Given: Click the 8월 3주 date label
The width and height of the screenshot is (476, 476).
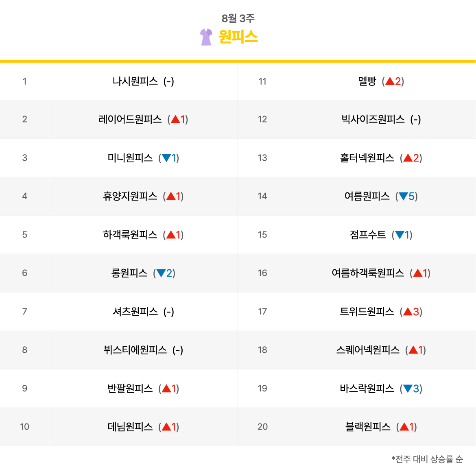Looking at the screenshot, I should 238,18.
